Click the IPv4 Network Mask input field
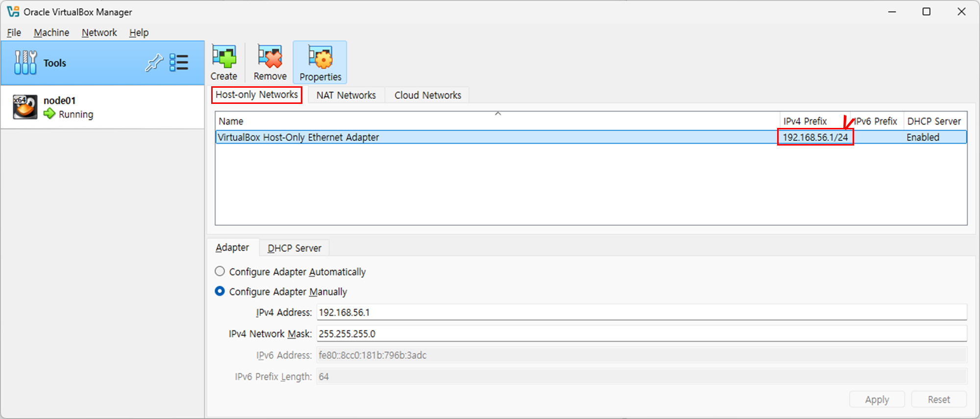 pos(642,334)
